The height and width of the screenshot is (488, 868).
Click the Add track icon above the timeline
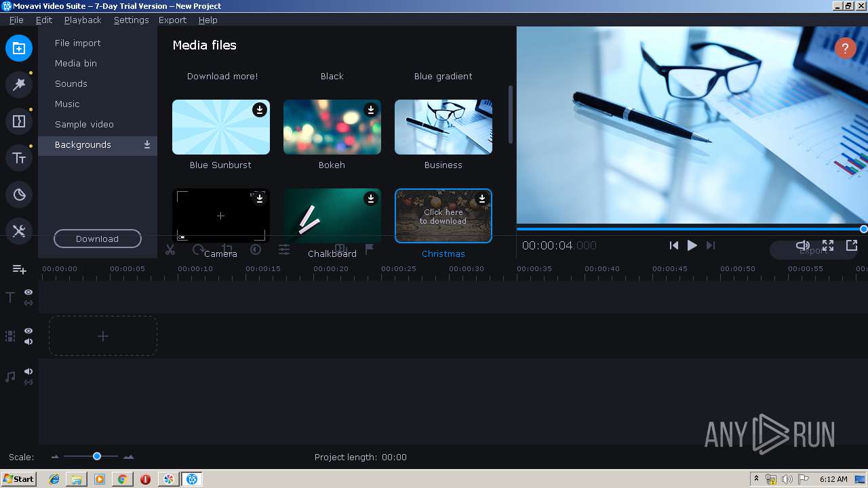(19, 269)
